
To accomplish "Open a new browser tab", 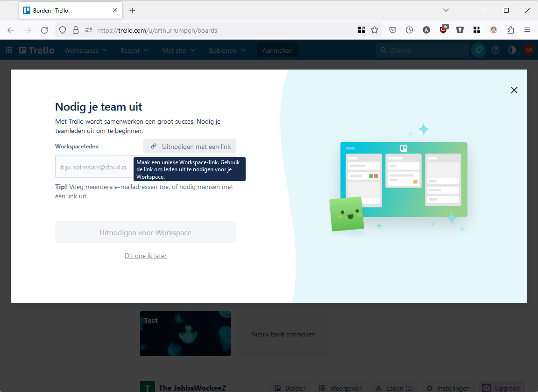I will (x=133, y=10).
